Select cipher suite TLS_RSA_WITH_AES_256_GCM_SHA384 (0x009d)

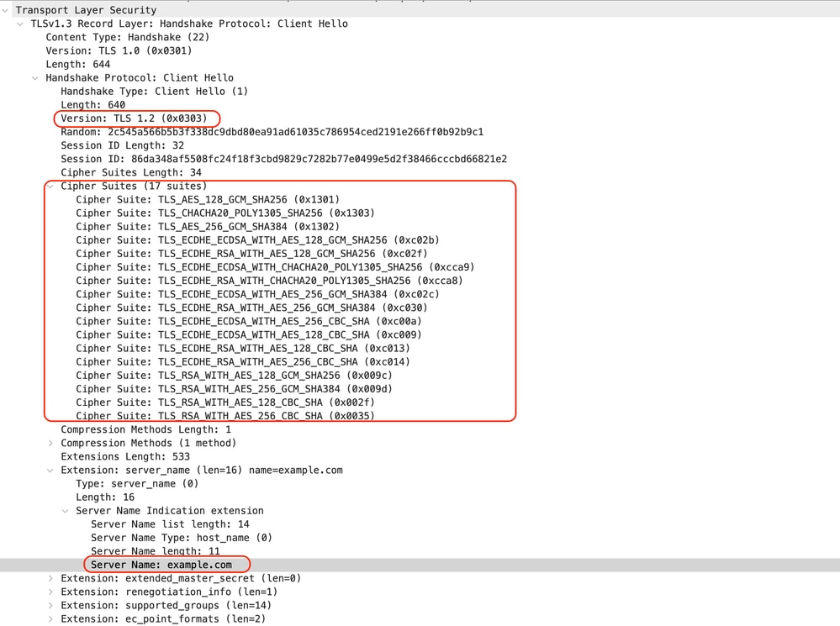234,389
